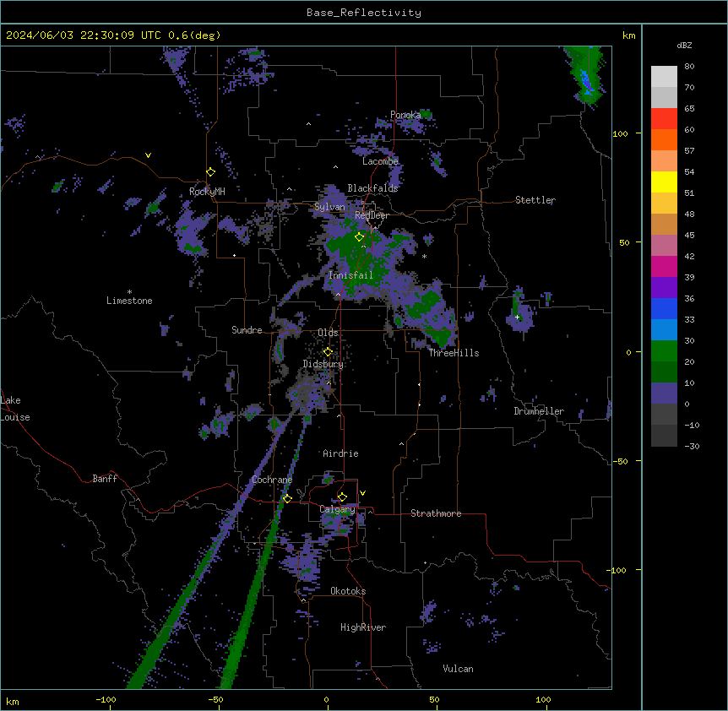Image resolution: width=728 pixels, height=711 pixels.
Task: Click the Blackfalds label
Action: point(372,188)
